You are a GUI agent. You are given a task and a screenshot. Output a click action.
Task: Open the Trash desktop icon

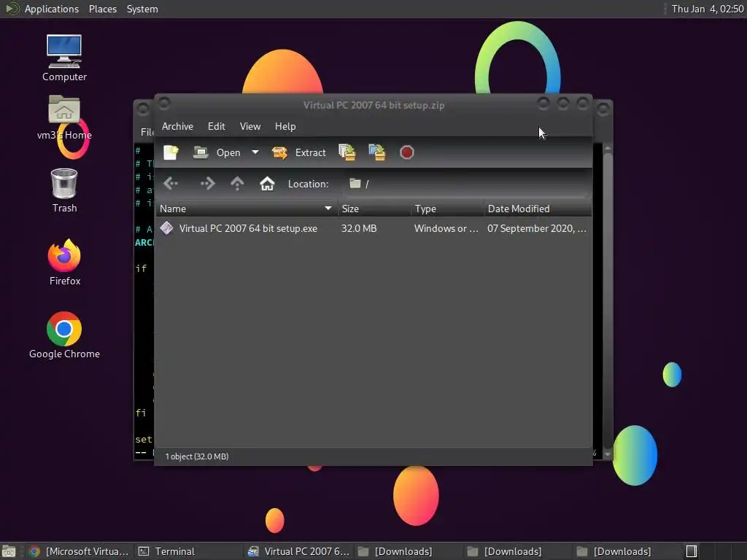[x=64, y=190]
